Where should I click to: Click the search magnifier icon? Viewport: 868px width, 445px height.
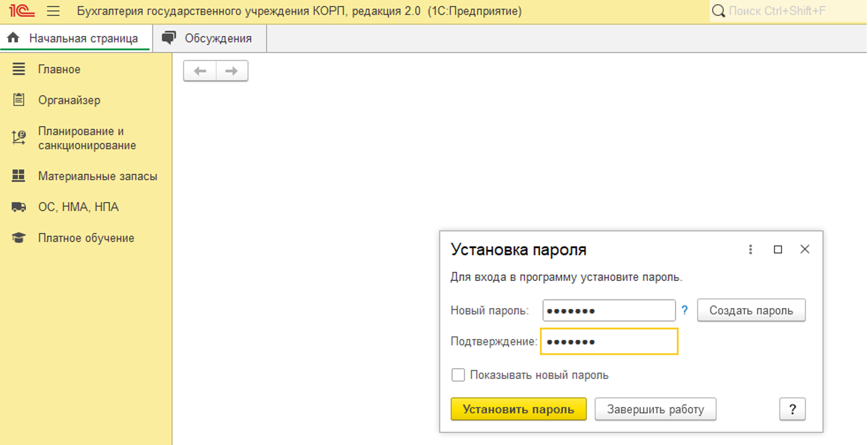pyautogui.click(x=718, y=11)
